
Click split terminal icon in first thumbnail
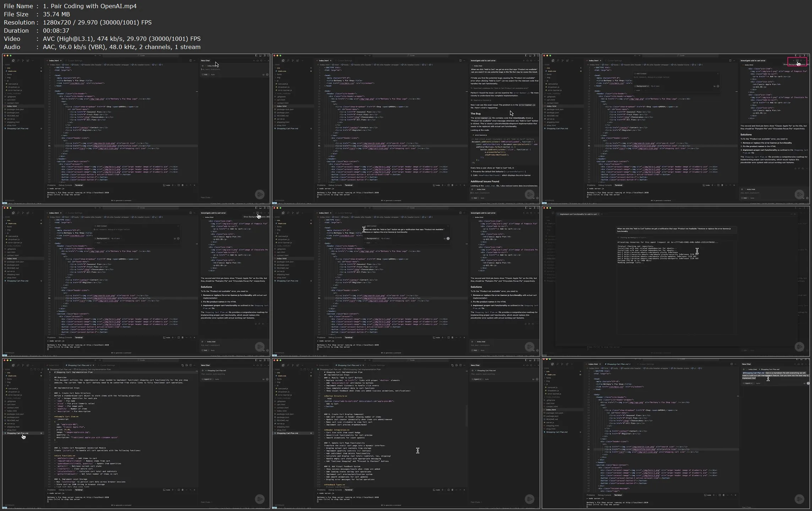[179, 185]
